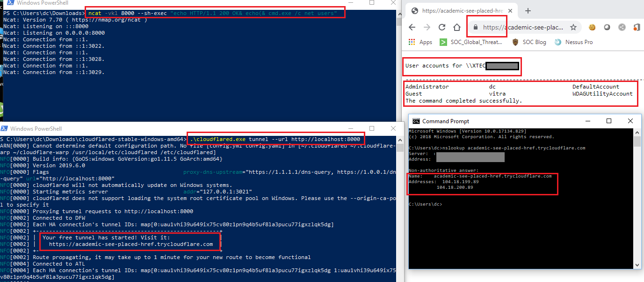Maximize the Command Prompt window

609,121
